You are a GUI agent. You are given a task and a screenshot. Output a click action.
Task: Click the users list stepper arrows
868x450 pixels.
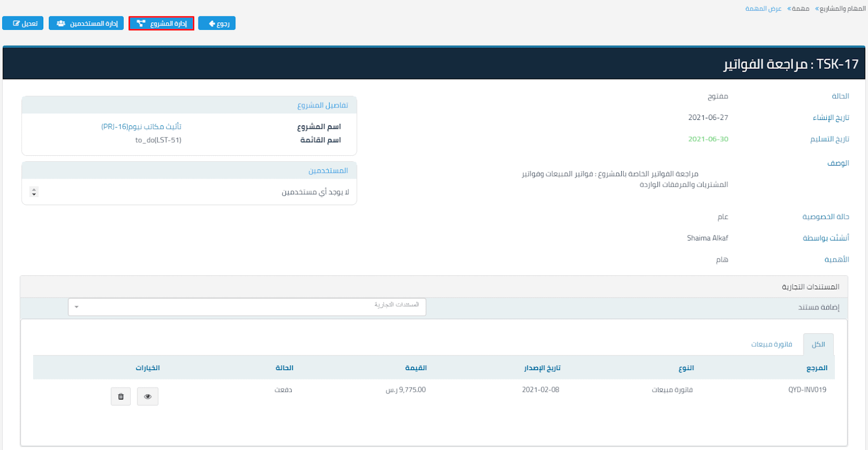[x=34, y=192]
